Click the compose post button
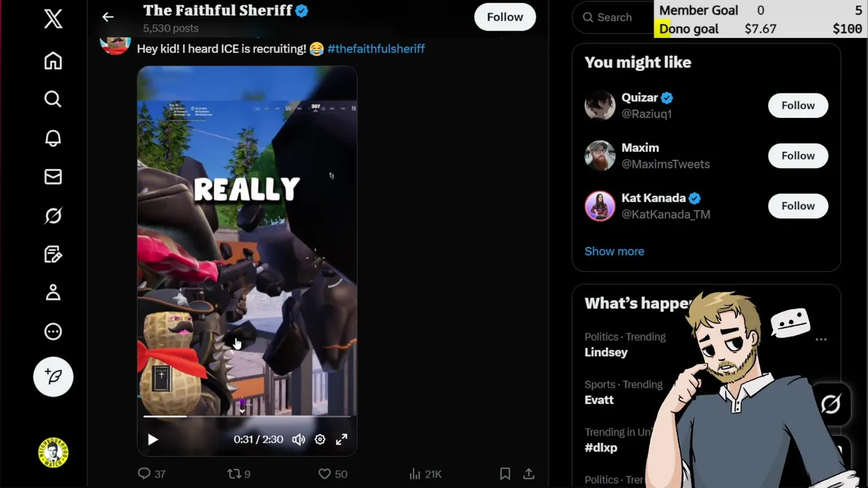This screenshot has height=488, width=868. [53, 377]
